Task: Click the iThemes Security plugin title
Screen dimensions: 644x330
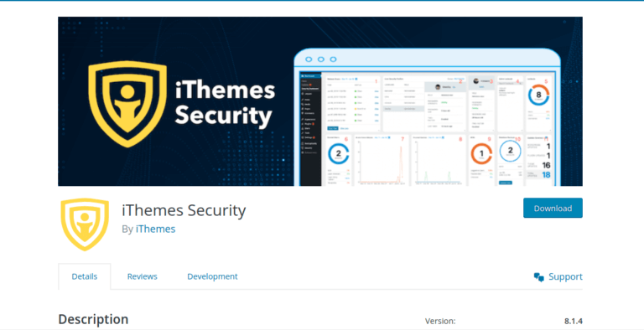Action: pos(184,210)
